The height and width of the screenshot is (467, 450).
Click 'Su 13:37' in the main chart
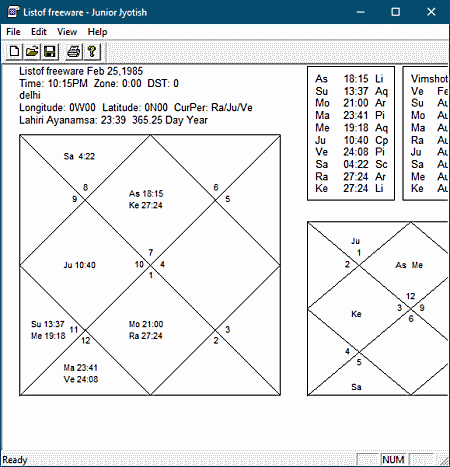(x=48, y=324)
